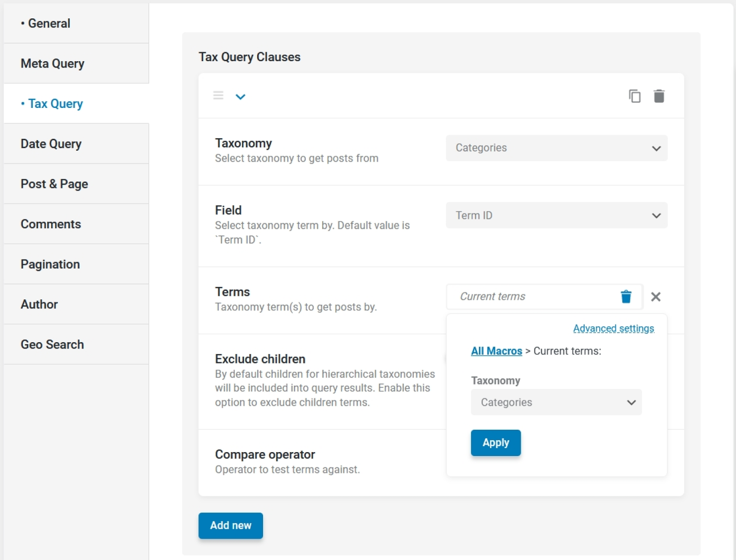This screenshot has height=560, width=736.
Task: Delete the tax query clause
Action: [659, 96]
